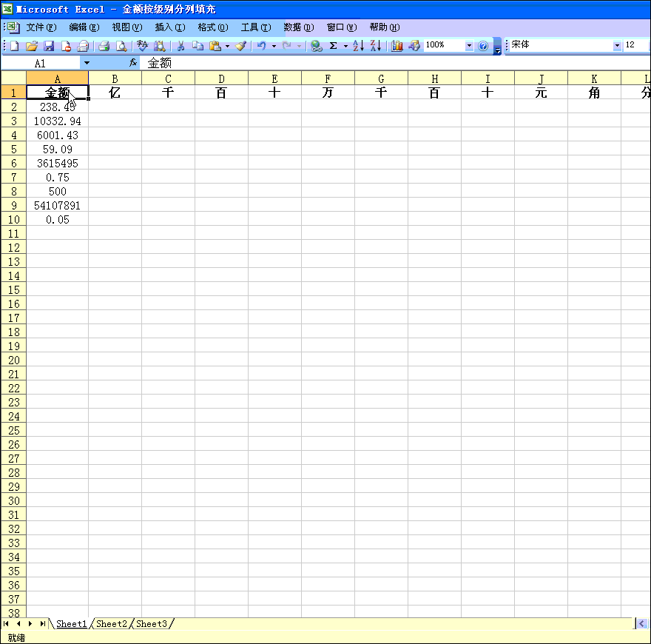Open the zoom percentage dropdown

[468, 46]
